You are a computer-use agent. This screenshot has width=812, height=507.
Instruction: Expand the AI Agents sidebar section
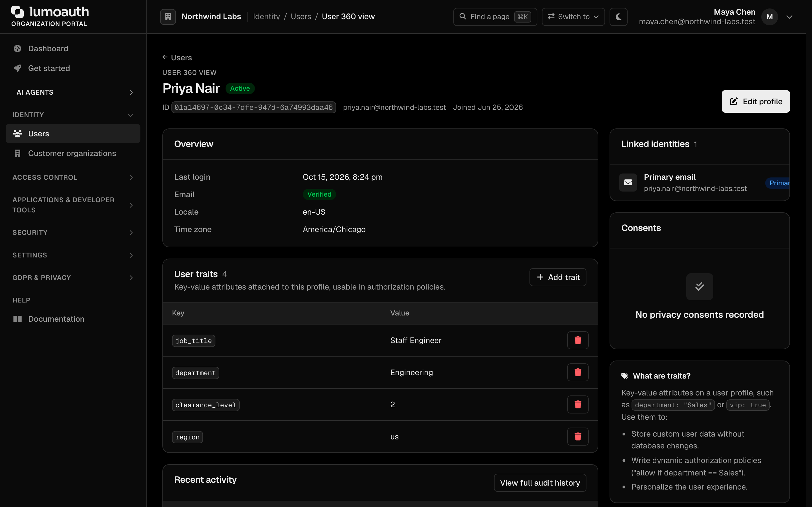[73, 92]
